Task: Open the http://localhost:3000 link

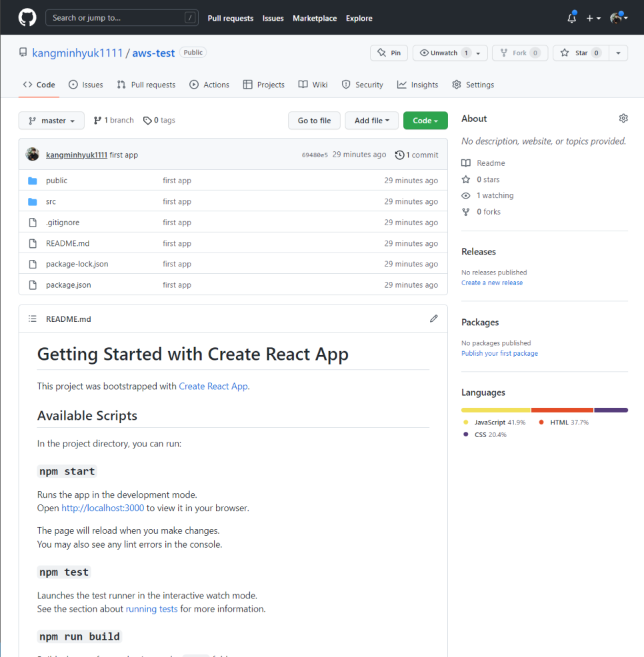Action: [103, 508]
